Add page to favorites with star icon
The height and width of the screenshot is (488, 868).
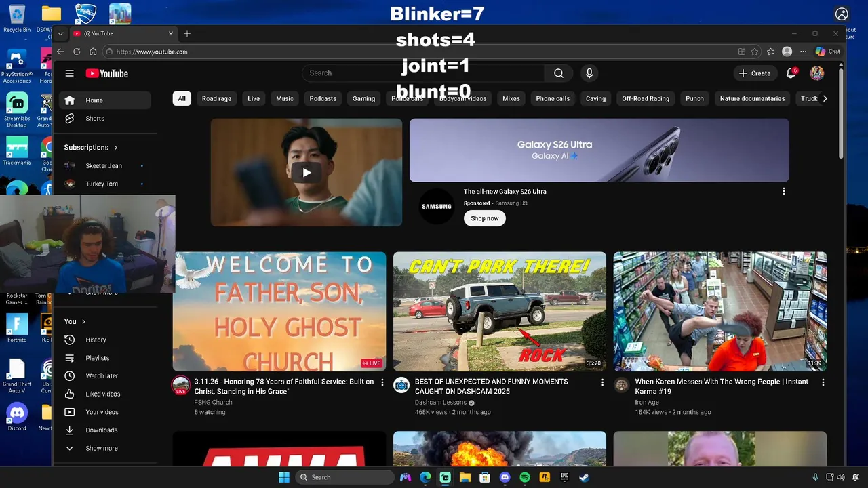tap(755, 52)
